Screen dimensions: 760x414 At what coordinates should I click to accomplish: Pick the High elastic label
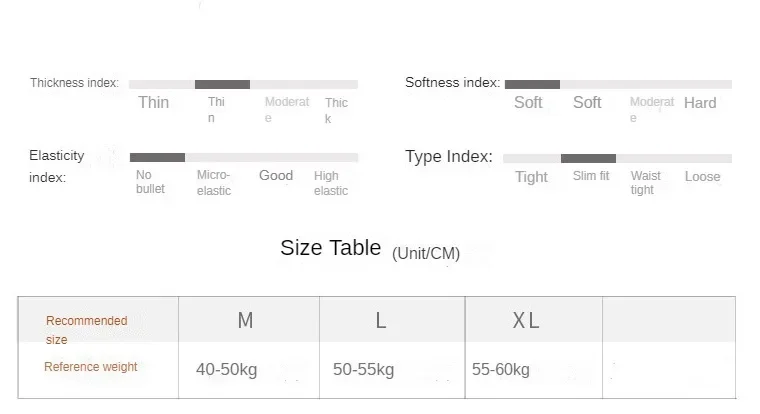(331, 183)
